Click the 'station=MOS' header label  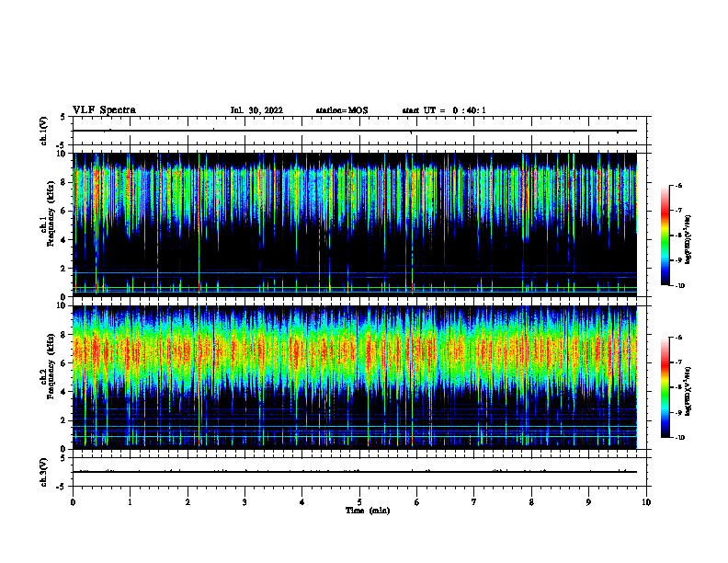click(x=342, y=110)
